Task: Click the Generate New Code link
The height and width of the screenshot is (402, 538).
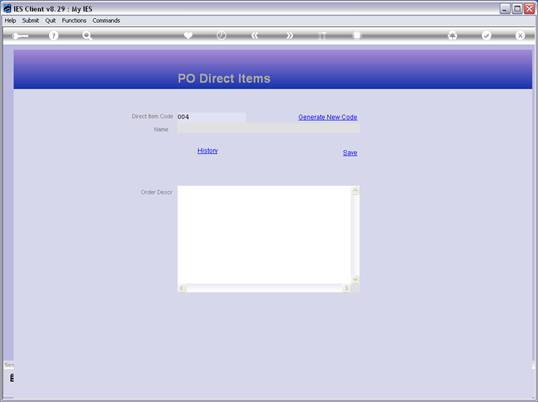Action: point(328,117)
